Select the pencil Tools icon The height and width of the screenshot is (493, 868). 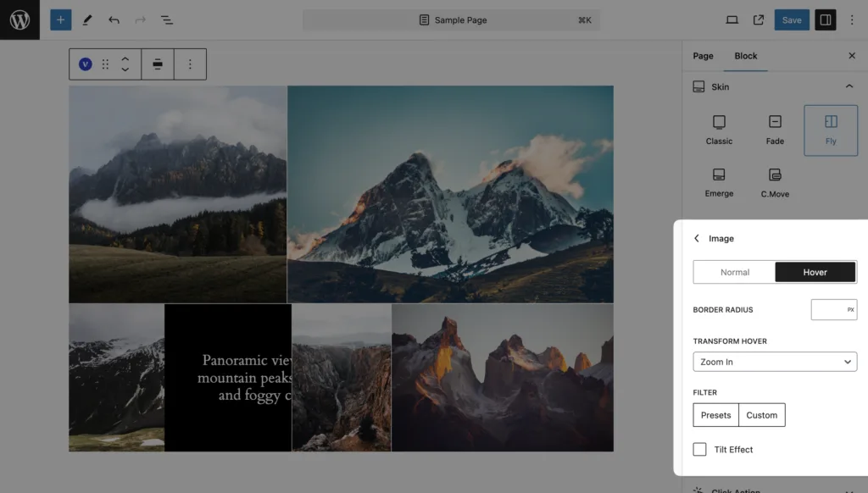[86, 19]
